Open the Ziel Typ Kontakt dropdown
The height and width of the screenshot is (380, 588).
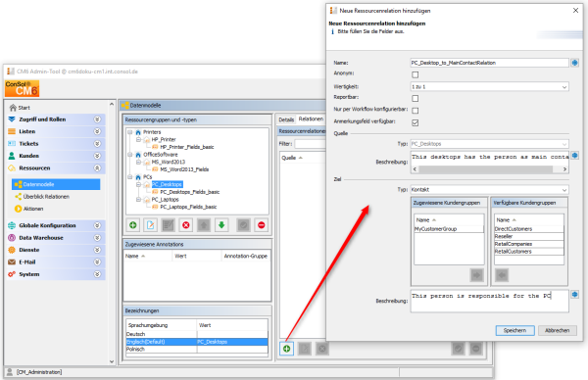[x=489, y=190]
